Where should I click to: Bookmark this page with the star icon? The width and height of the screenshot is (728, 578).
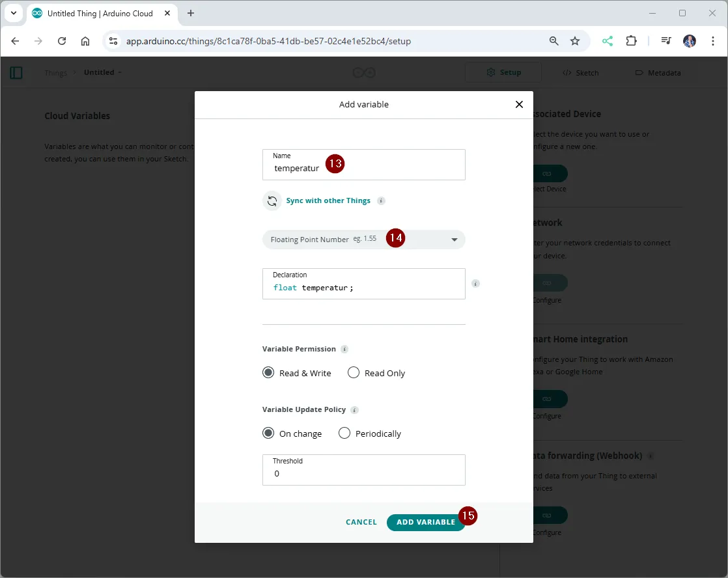pos(575,41)
